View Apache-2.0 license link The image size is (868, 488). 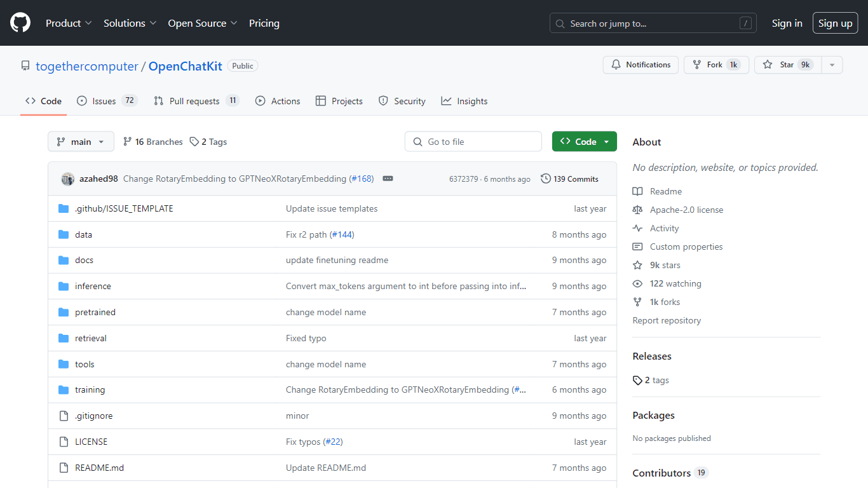(678, 210)
